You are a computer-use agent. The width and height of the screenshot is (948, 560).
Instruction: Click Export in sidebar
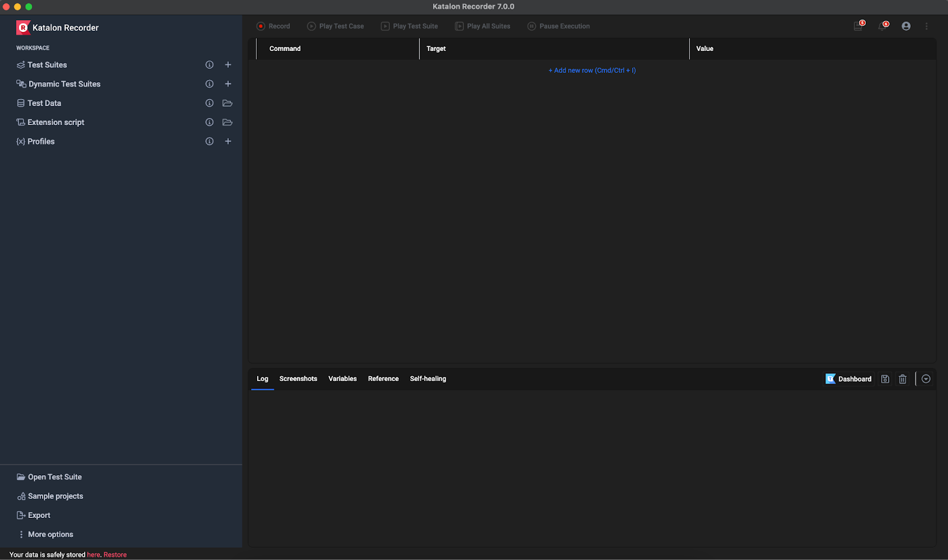pos(33,516)
